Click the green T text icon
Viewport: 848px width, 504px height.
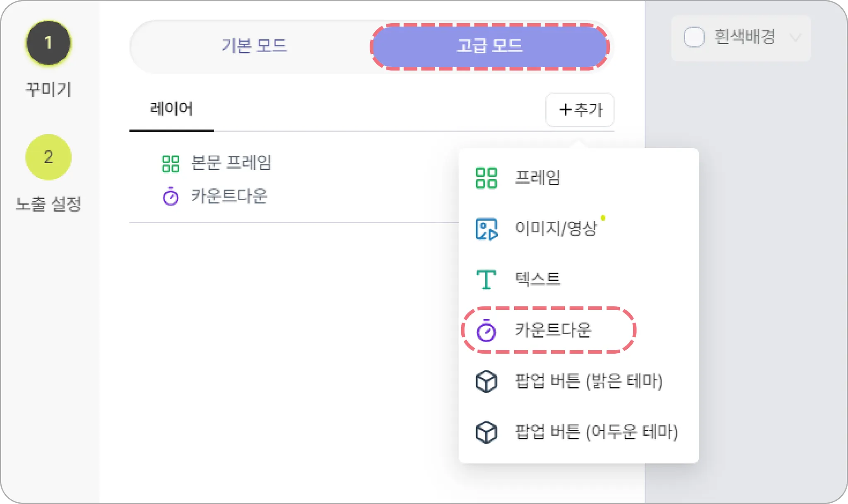[x=486, y=280]
